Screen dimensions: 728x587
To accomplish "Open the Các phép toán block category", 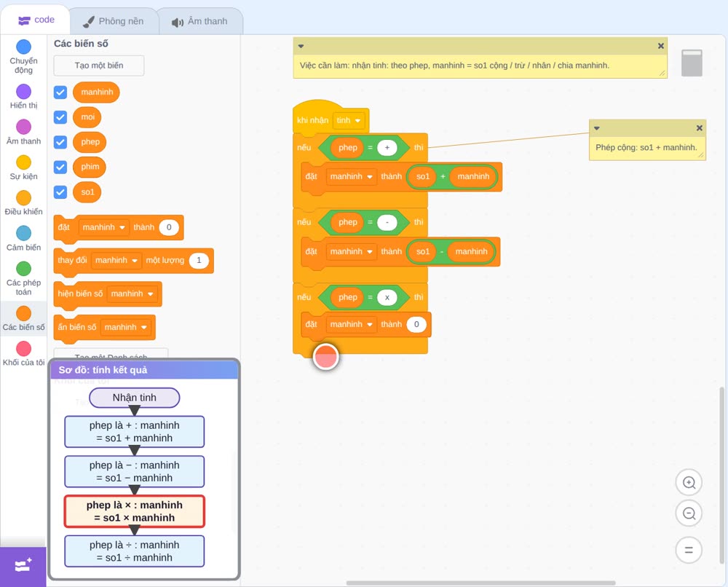I will pyautogui.click(x=23, y=279).
